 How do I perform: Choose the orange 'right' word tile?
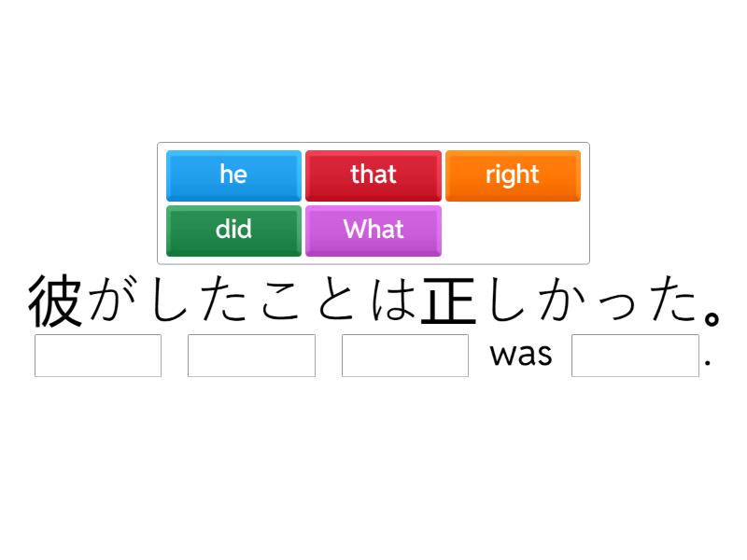(x=513, y=175)
